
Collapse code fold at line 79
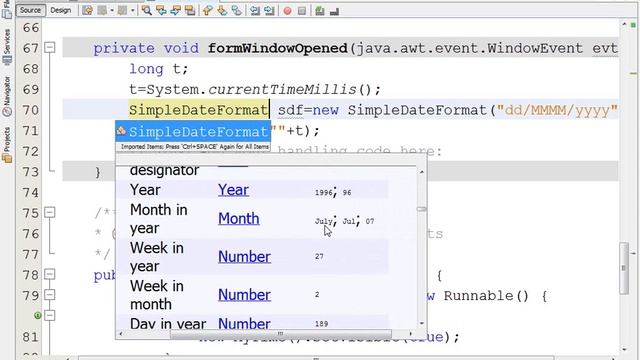click(x=49, y=295)
